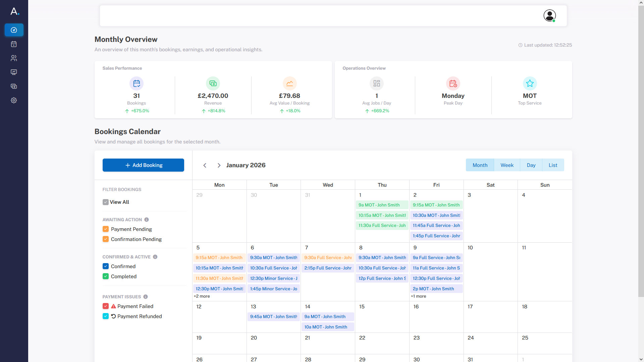
Task: Open the settings gear icon in sidebar
Action: (x=14, y=101)
